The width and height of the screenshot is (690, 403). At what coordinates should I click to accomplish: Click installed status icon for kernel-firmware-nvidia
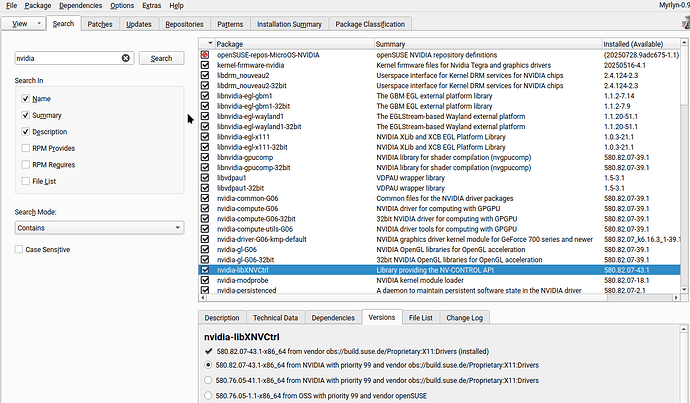(x=205, y=65)
